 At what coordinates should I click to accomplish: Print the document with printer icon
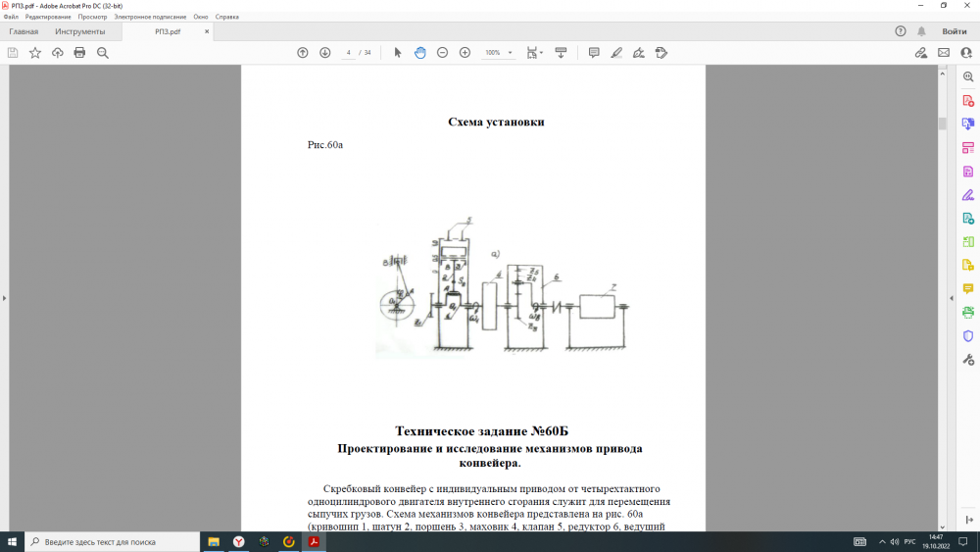coord(79,53)
